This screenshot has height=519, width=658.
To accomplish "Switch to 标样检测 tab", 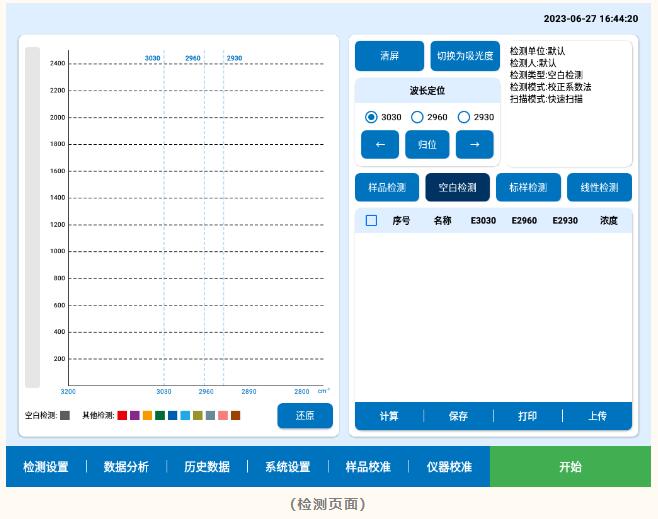I will coord(528,187).
